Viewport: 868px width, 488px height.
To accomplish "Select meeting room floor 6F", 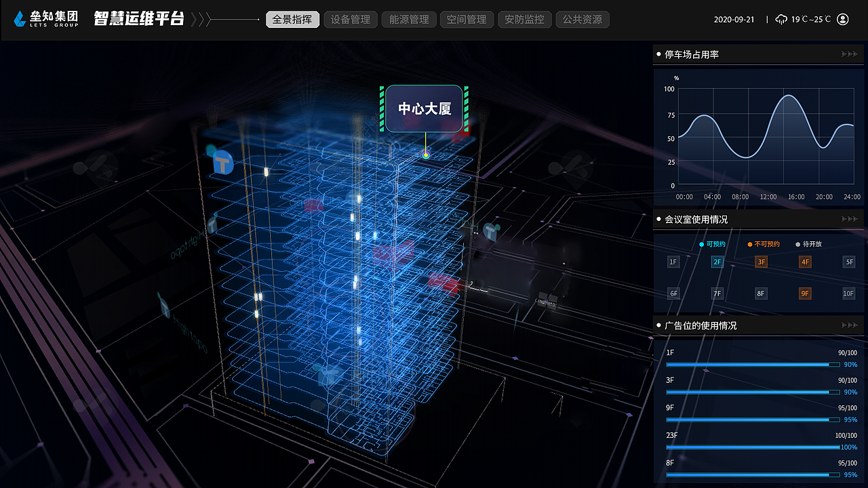I will (x=673, y=293).
